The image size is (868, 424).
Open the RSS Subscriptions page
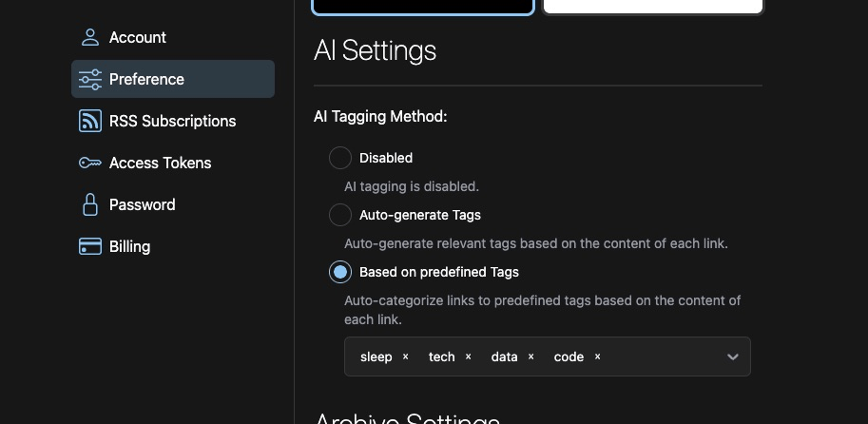click(172, 121)
